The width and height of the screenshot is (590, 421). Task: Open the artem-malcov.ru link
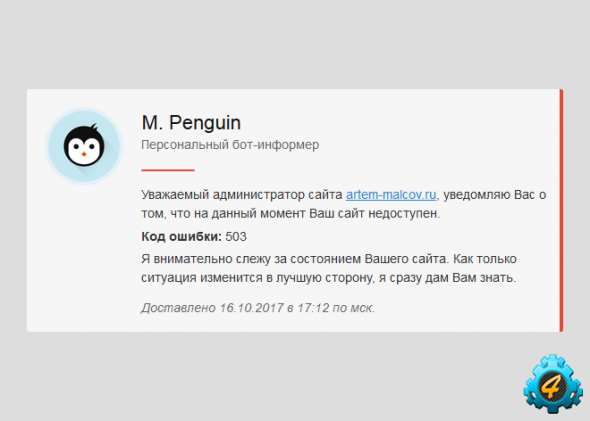pos(391,195)
